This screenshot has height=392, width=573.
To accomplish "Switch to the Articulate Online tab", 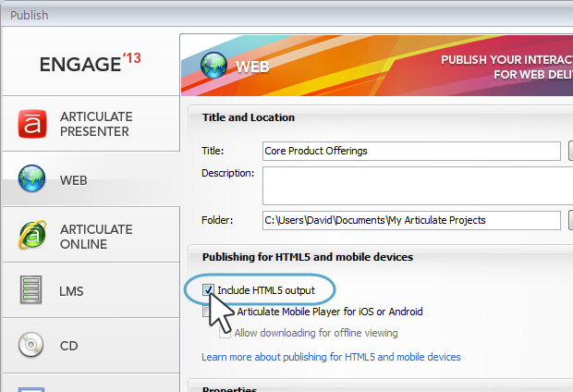I will click(91, 235).
